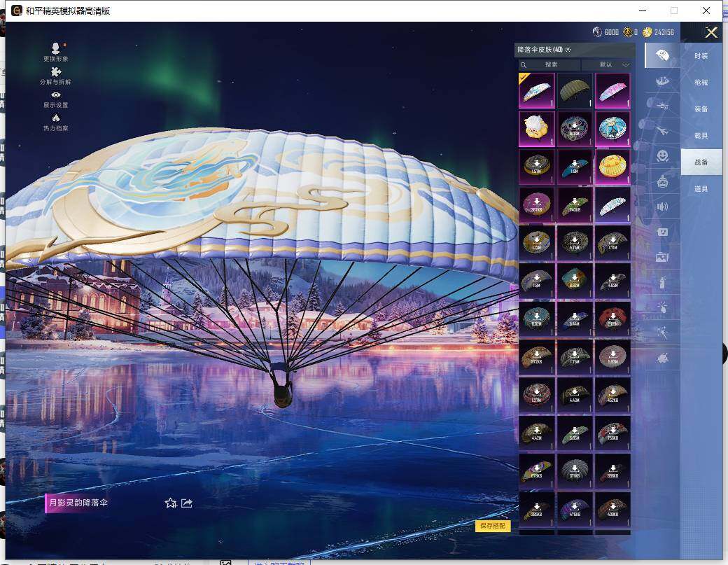
Task: Select the olive green default parachute thumbnail
Action: 574,91
